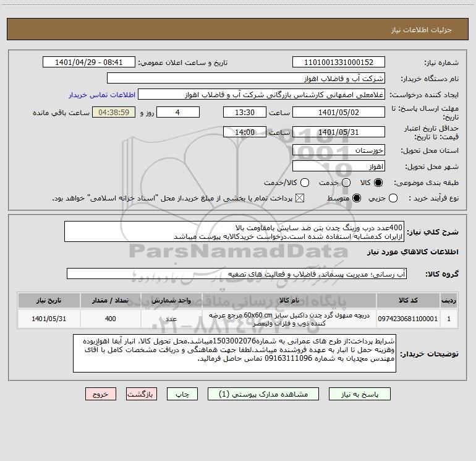476x461 pixels.
Task: Click the بازگشت back button
Action: pos(142,394)
